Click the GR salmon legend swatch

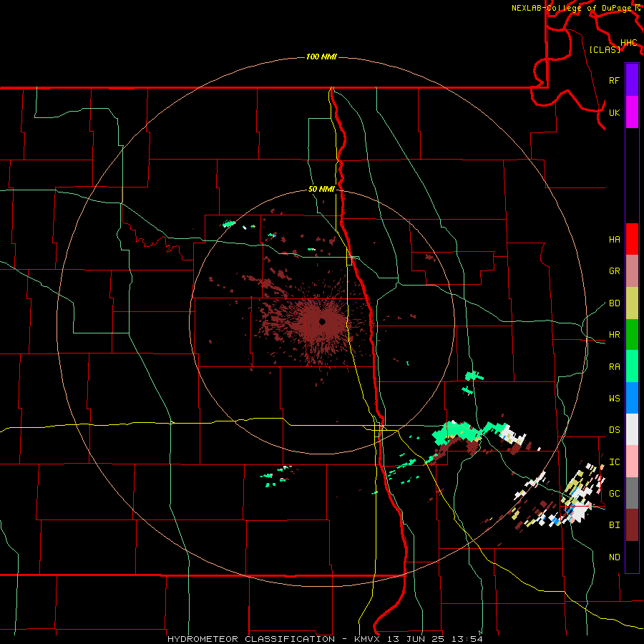[x=632, y=271]
